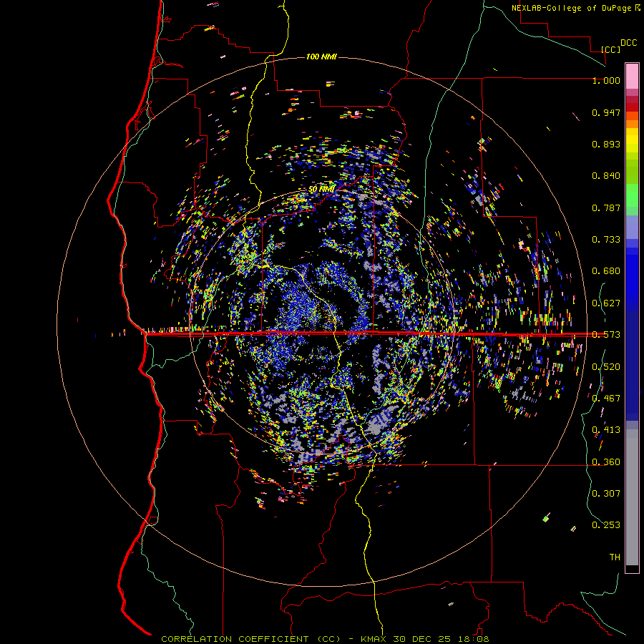Select the 0.627 scale value

pyautogui.click(x=606, y=303)
